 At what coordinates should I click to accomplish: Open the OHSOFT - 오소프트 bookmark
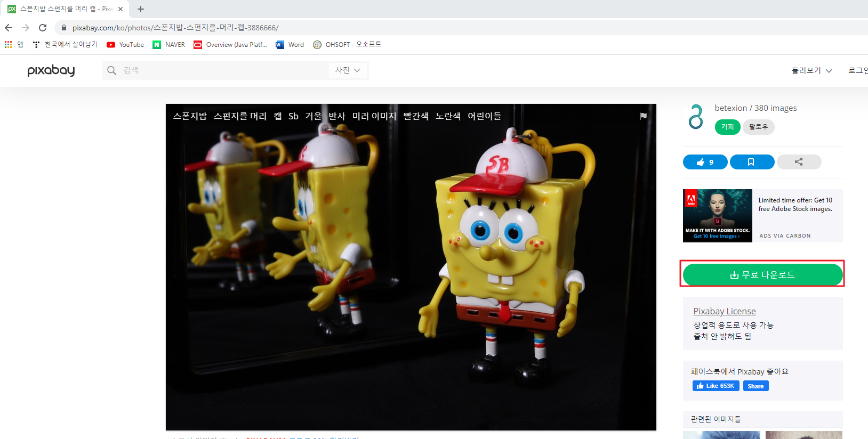click(347, 45)
